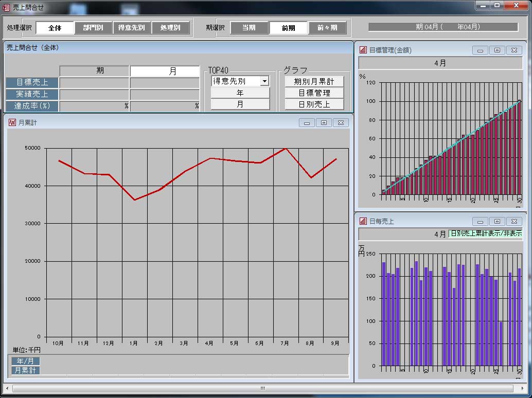Click the 単位:千円 unit label
Screen dimensions: 532x398
coord(26,350)
